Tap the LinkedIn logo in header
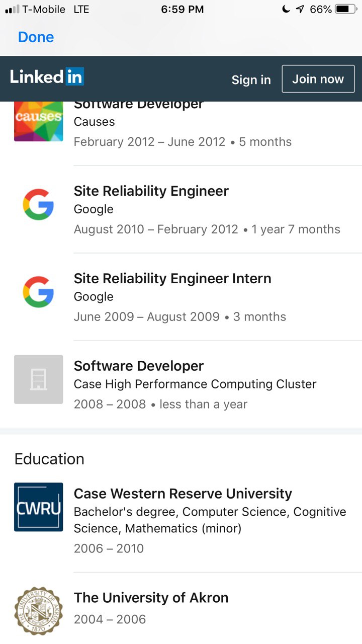 pos(47,77)
